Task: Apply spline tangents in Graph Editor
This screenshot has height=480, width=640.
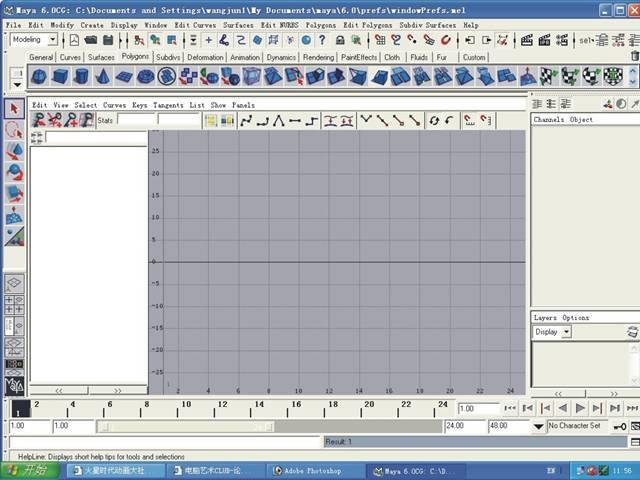Action: (246, 120)
